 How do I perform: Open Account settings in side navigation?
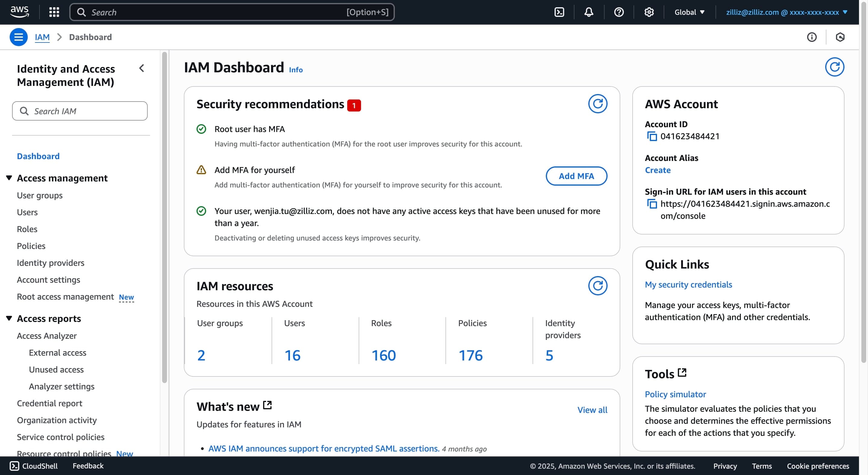(49, 280)
